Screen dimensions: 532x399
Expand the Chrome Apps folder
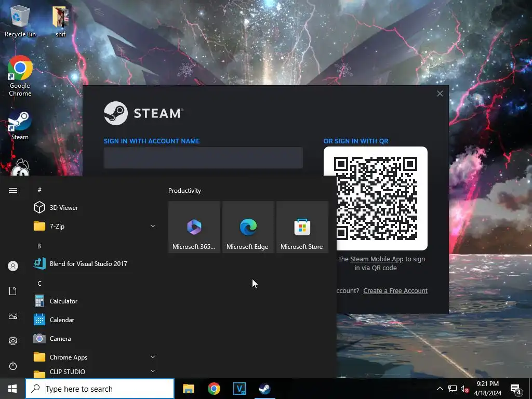point(95,357)
